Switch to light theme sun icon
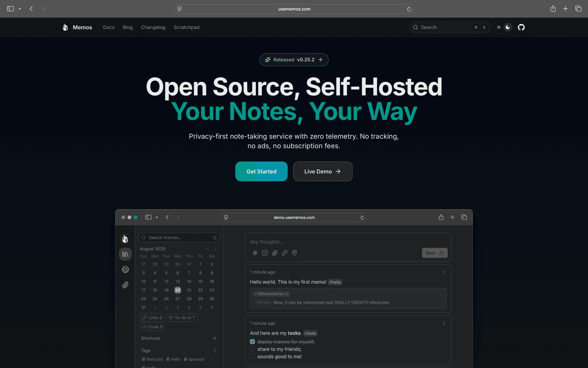 click(x=499, y=27)
